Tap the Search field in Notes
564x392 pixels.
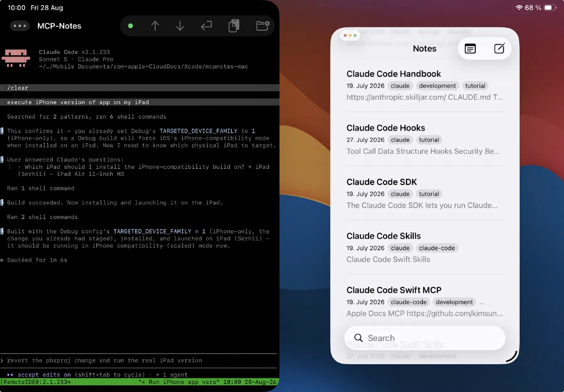(x=425, y=338)
